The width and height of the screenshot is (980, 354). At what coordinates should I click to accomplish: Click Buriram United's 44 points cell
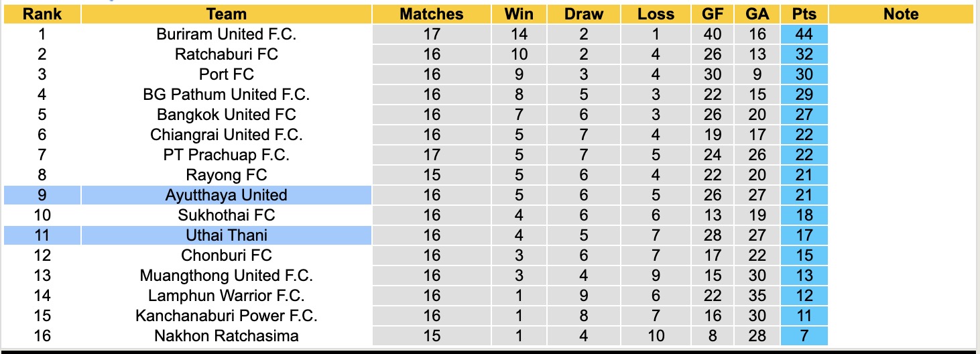click(x=804, y=34)
